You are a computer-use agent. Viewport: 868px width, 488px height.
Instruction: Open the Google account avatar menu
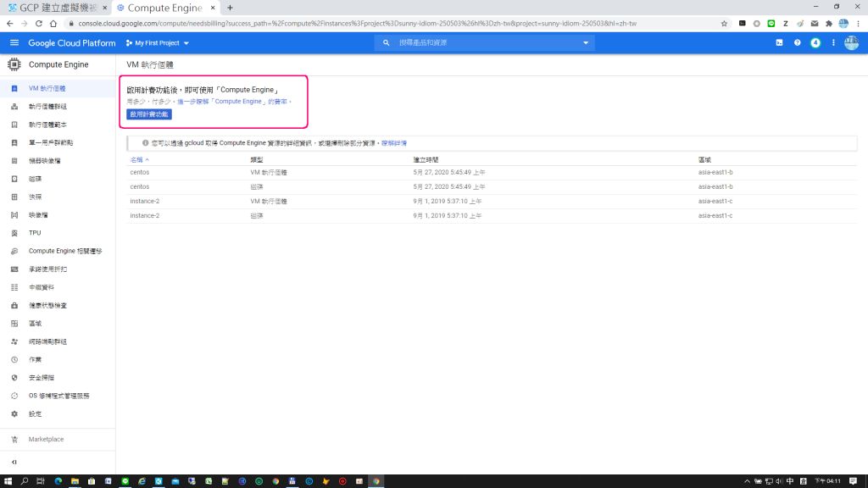pos(851,42)
